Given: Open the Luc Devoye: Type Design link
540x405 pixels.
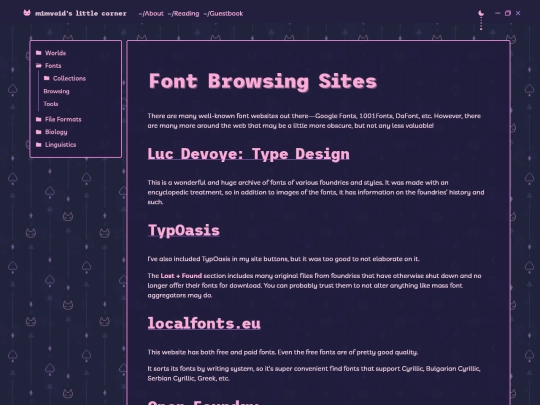Looking at the screenshot, I should coord(248,154).
